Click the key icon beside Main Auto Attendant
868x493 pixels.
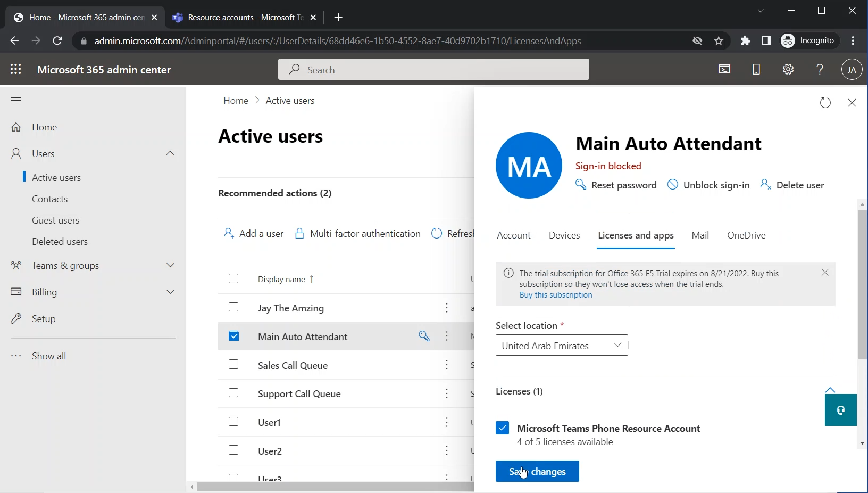tap(424, 336)
